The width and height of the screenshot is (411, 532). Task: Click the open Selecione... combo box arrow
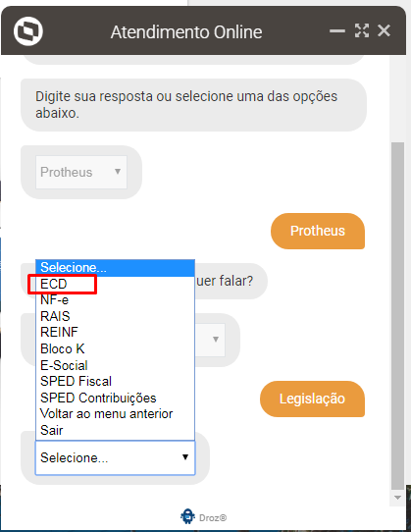pos(185,457)
